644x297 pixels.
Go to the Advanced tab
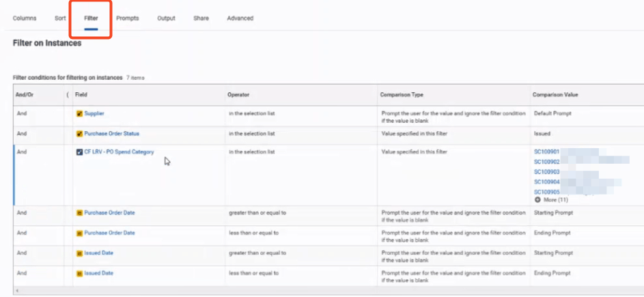[240, 18]
